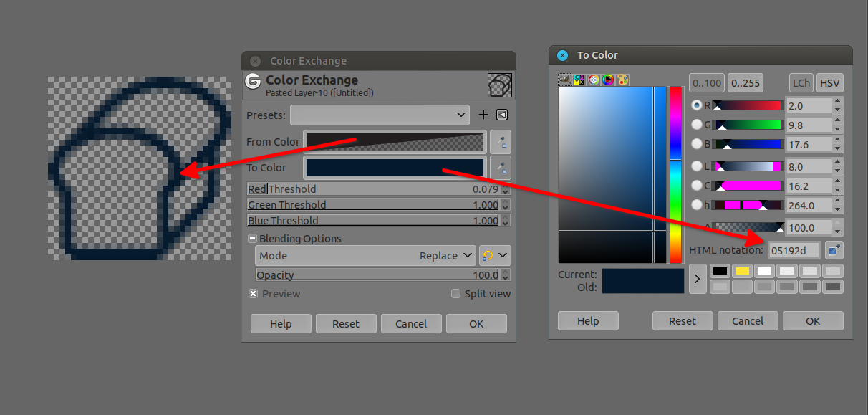Viewport: 868px width, 415px height.
Task: Choose the yellow swatch in color history
Action: pyautogui.click(x=743, y=271)
